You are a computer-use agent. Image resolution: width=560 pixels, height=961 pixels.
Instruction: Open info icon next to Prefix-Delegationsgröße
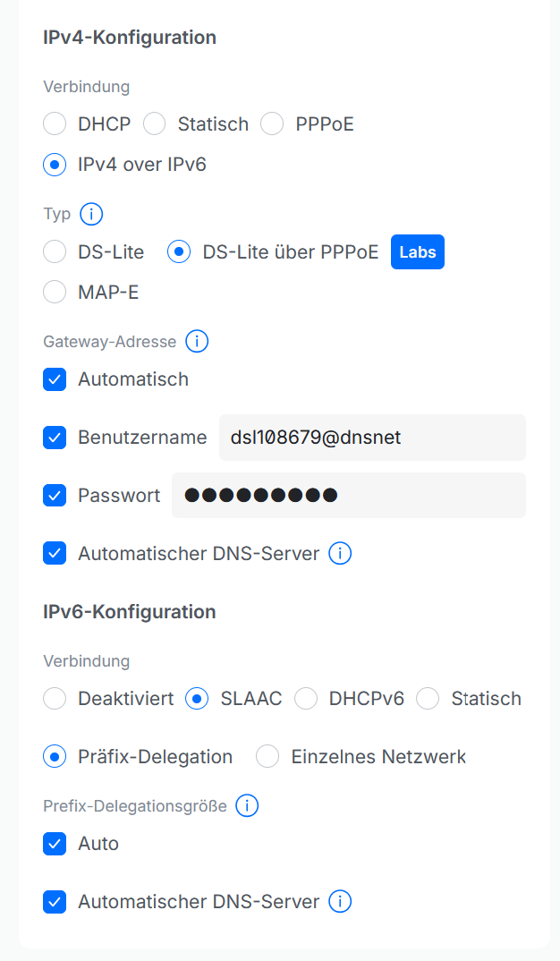click(247, 805)
